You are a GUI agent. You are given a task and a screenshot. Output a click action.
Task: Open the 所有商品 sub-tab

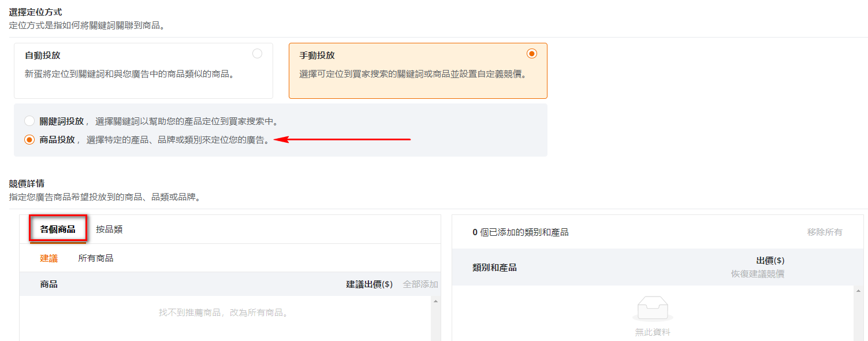pos(96,258)
